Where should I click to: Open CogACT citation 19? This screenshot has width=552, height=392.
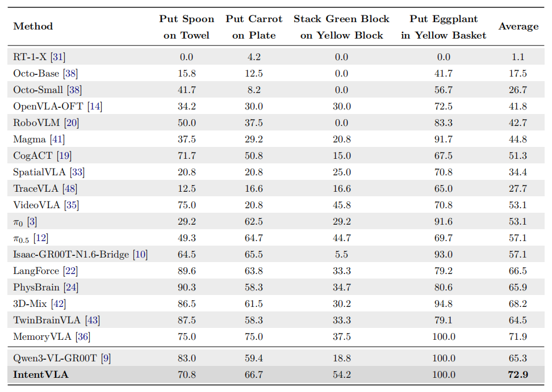tap(64, 156)
